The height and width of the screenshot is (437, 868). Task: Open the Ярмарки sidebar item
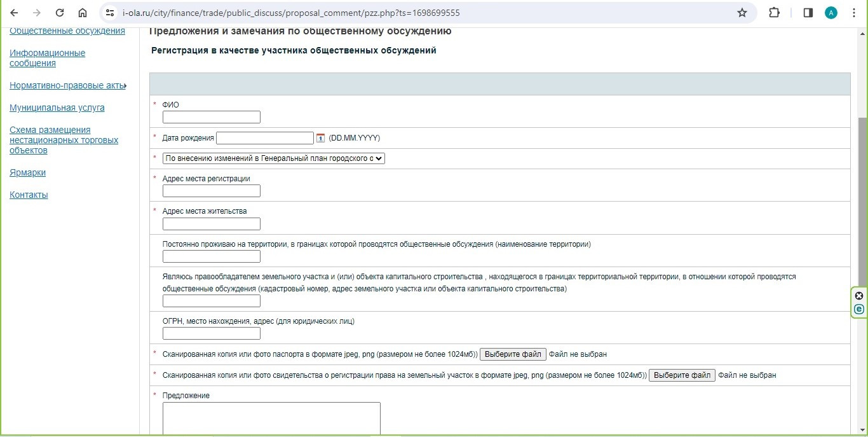tap(27, 172)
